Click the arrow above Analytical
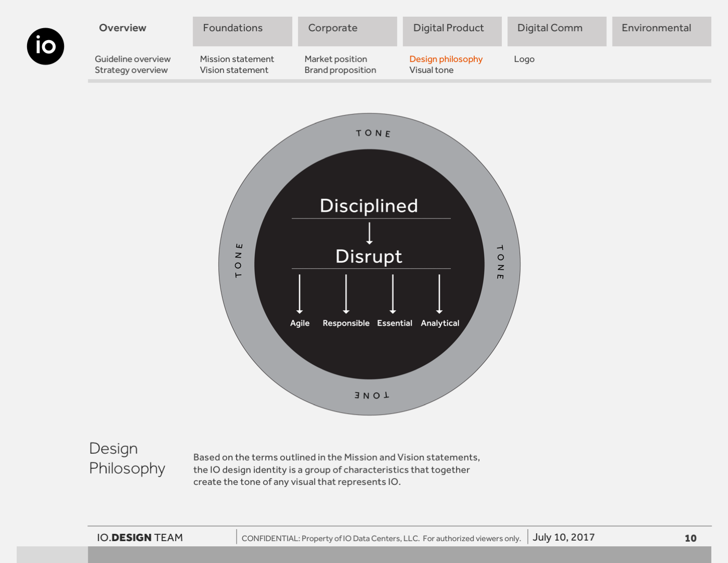The width and height of the screenshot is (728, 563). [439, 294]
